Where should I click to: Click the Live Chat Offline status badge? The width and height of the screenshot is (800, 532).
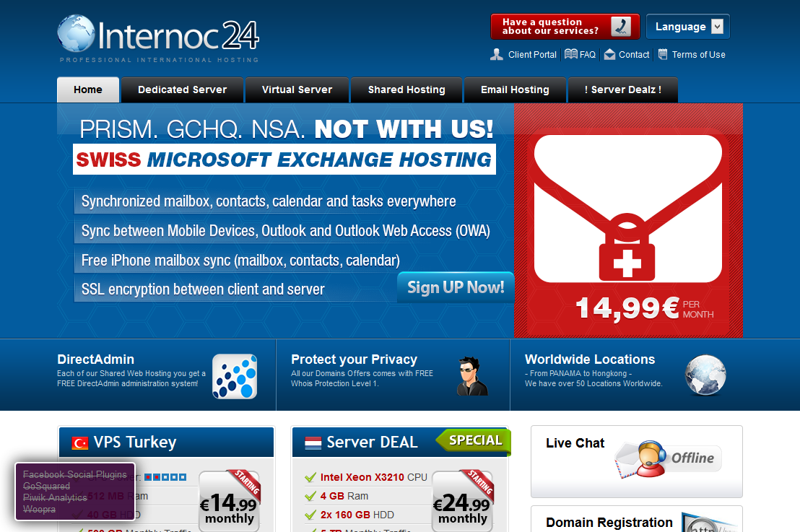[x=692, y=458]
